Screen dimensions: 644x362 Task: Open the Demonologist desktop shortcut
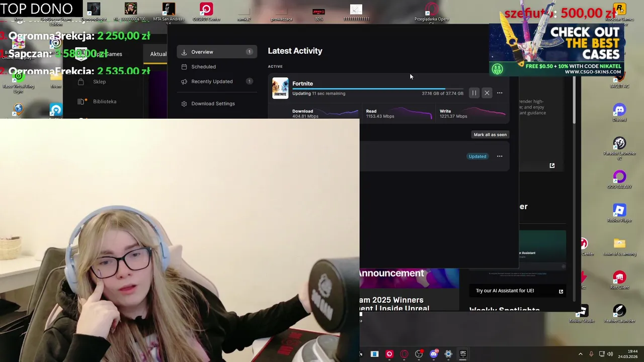[x=94, y=12]
